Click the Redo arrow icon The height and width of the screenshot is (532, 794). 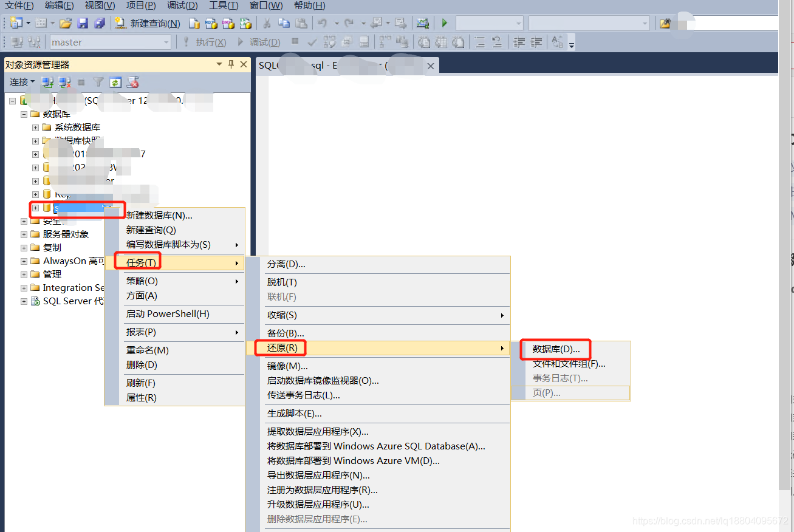349,23
